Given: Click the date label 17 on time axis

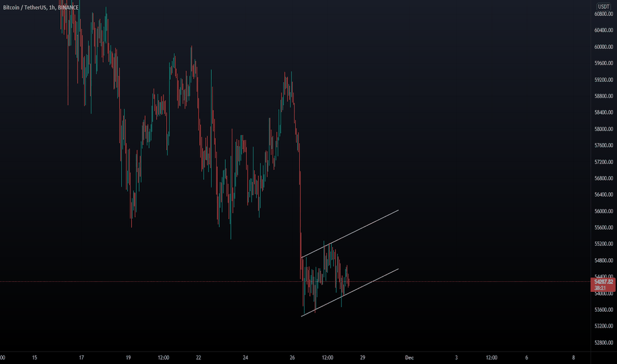Looking at the screenshot, I should coord(81,357).
